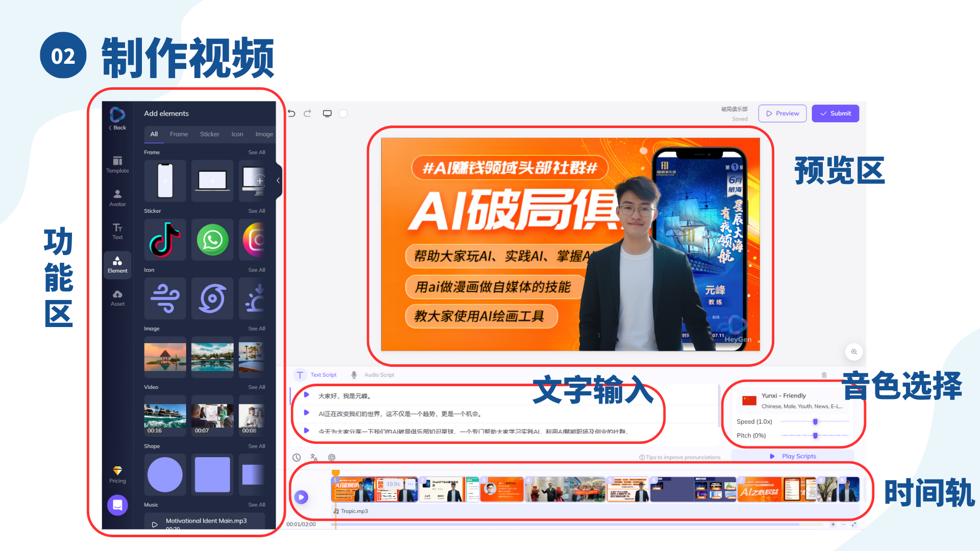Click the fit timeline expand icon
The width and height of the screenshot is (980, 551).
pos(853,524)
